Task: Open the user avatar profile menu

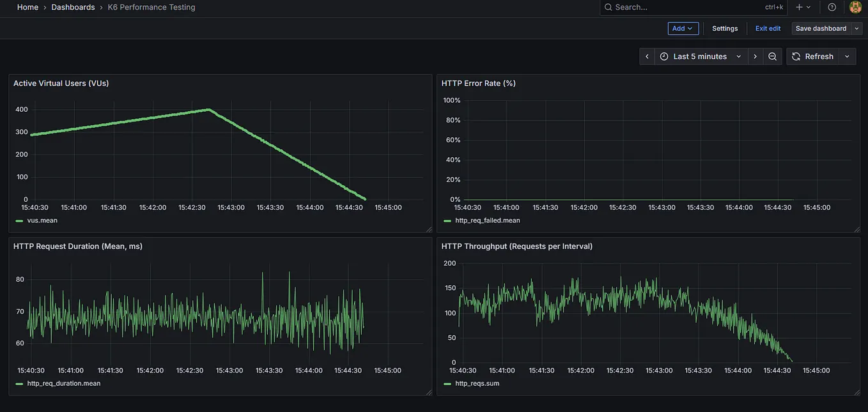Action: pyautogui.click(x=855, y=7)
